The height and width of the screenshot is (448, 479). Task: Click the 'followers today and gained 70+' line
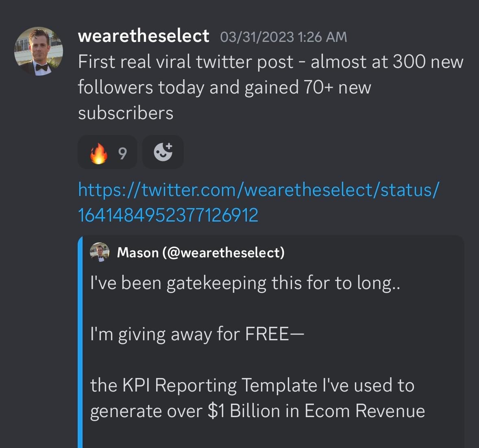tap(224, 87)
